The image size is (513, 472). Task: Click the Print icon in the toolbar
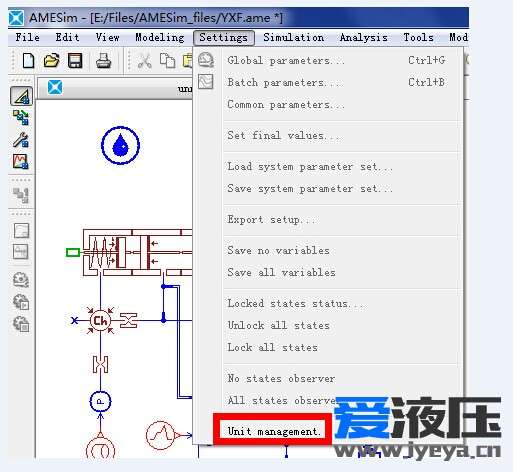click(103, 61)
